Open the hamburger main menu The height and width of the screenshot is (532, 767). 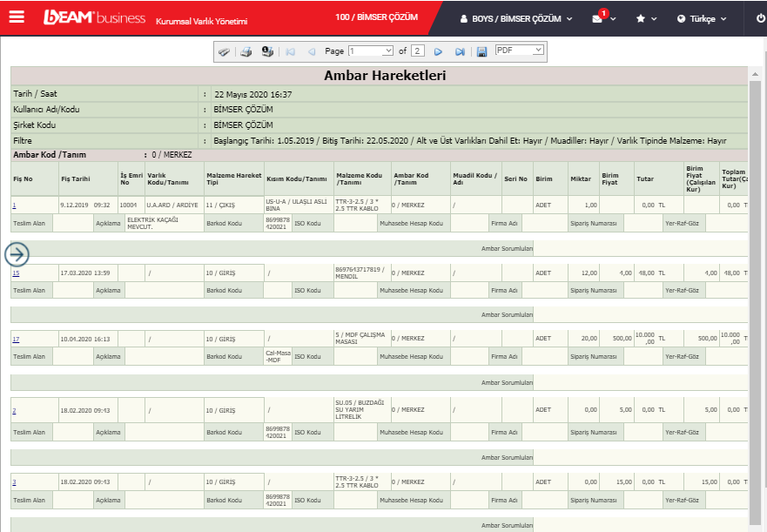pos(17,17)
